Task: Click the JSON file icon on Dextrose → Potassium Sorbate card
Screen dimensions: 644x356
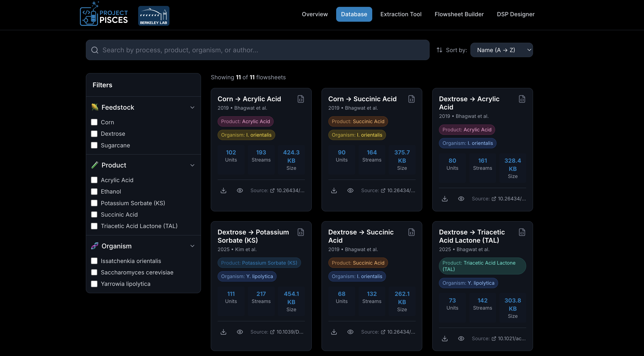Action: point(301,232)
